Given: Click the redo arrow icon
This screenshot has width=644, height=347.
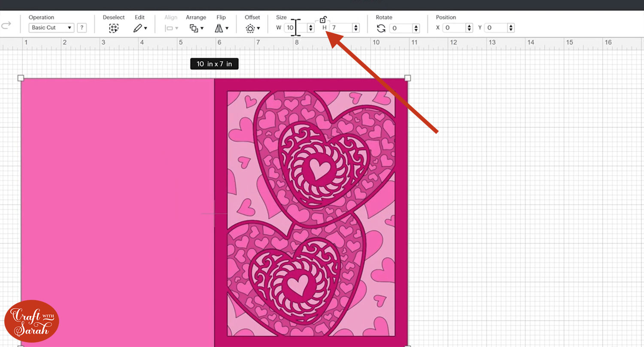Looking at the screenshot, I should 6,26.
